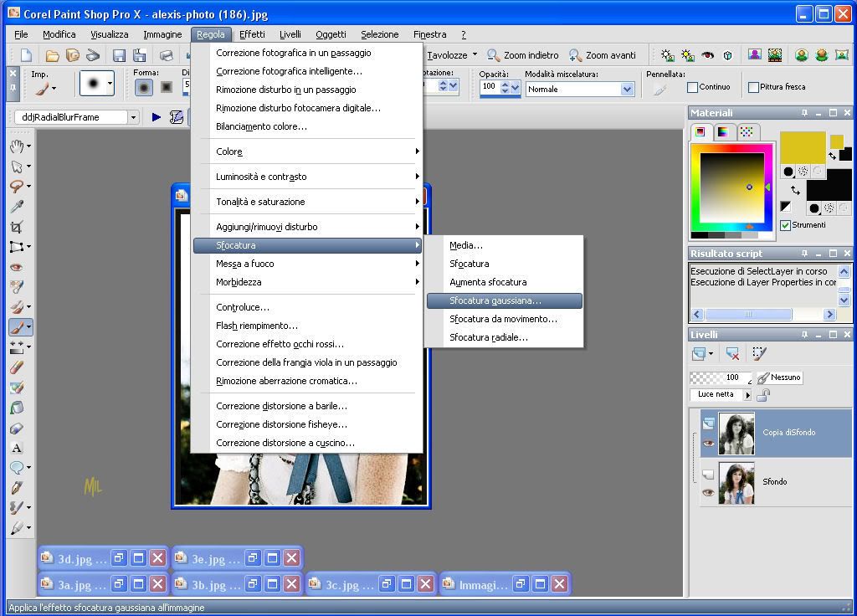The height and width of the screenshot is (616, 857).
Task: Choose Media blur item
Action: [505, 245]
